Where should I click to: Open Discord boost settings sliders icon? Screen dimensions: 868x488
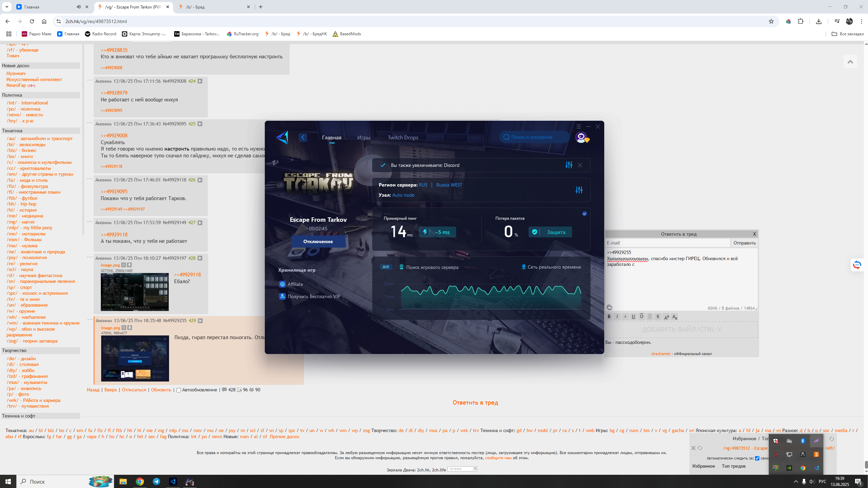pos(569,165)
